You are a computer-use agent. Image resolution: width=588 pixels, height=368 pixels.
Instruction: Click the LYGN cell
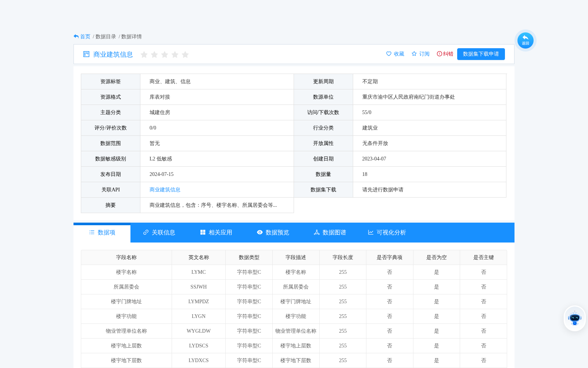tap(198, 316)
